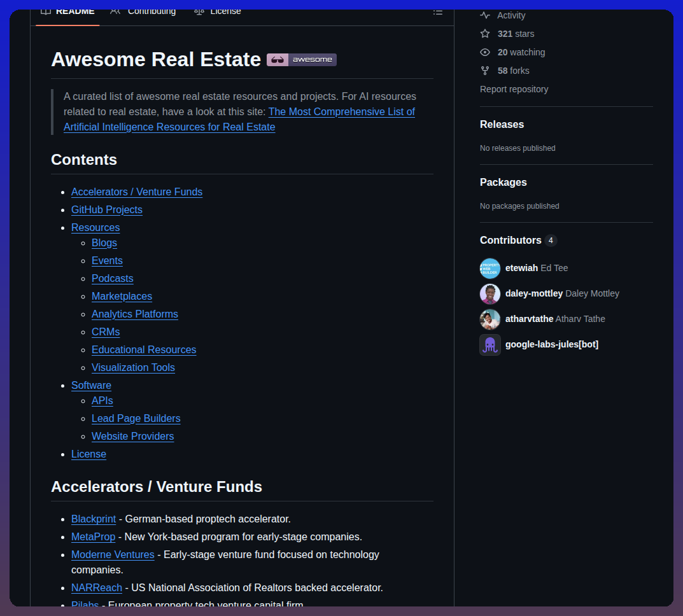Jump to Accelerators / Venture Funds in contents
This screenshot has width=683, height=616.
tap(137, 192)
